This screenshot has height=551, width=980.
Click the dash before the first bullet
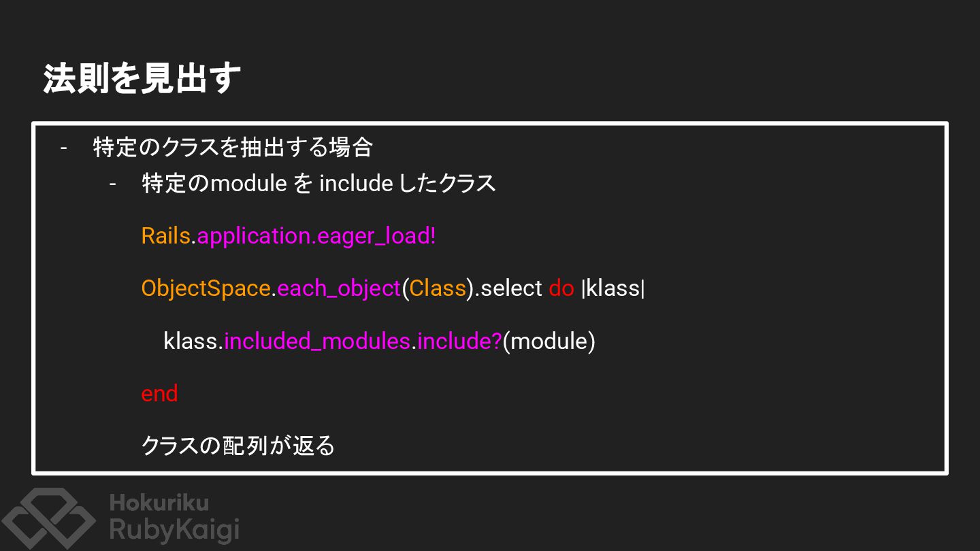[x=65, y=148]
